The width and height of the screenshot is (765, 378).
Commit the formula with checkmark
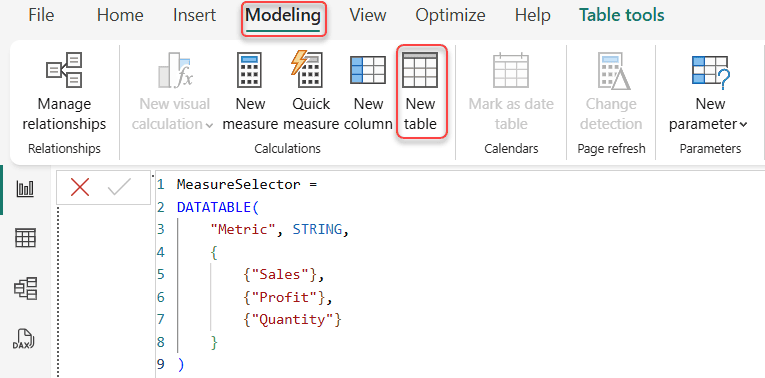120,187
